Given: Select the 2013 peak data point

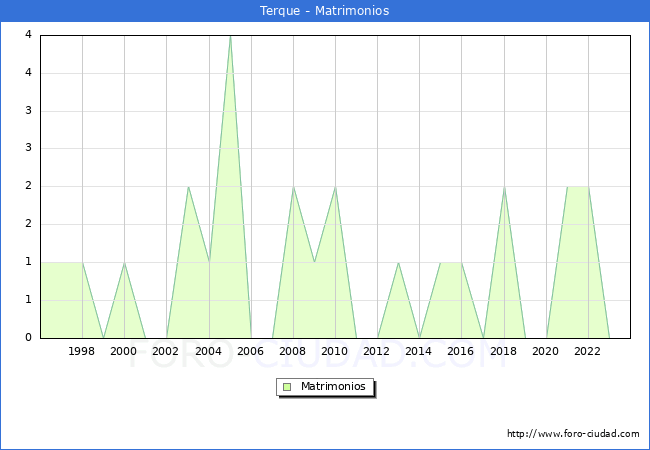Looking at the screenshot, I should click(398, 262).
